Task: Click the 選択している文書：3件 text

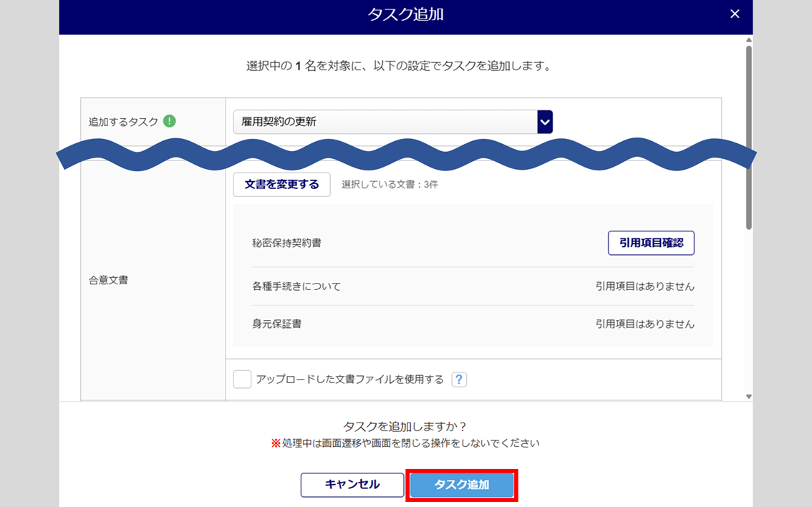Action: tap(390, 185)
